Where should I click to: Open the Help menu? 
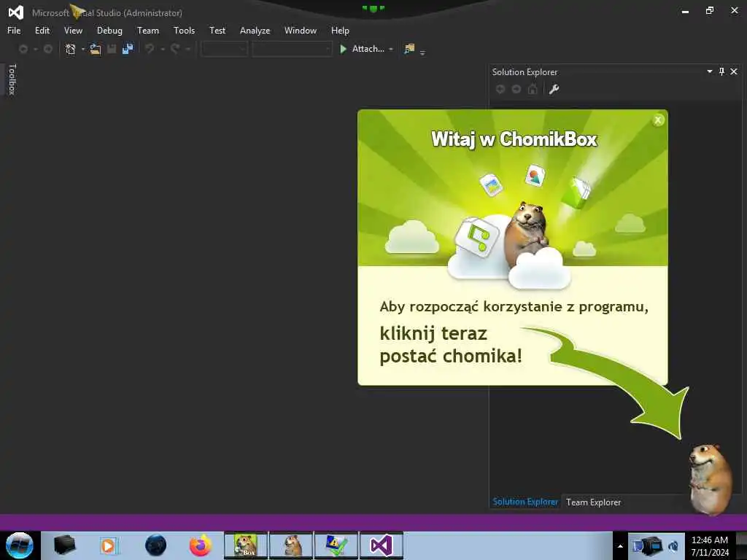tap(340, 31)
